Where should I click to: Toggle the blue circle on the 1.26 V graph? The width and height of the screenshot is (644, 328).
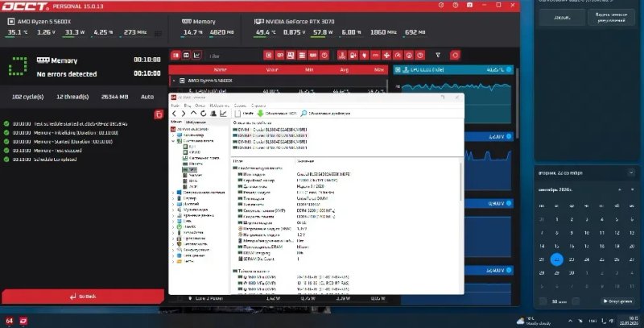509,136
